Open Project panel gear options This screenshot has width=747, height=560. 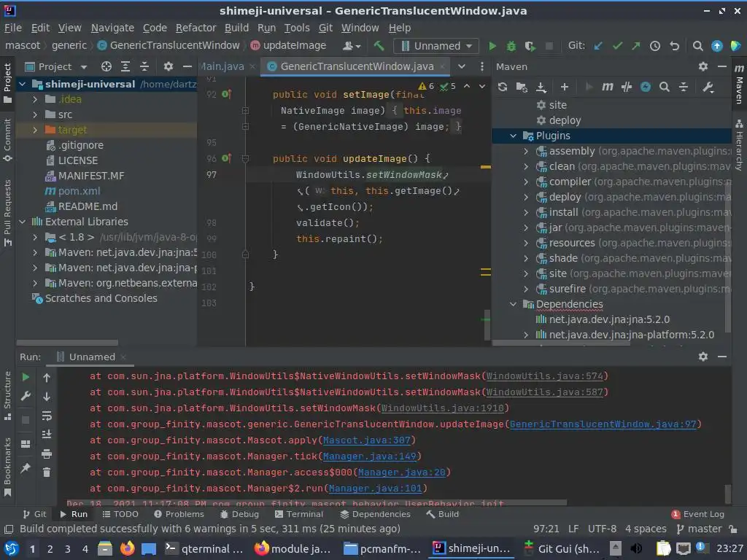click(169, 66)
